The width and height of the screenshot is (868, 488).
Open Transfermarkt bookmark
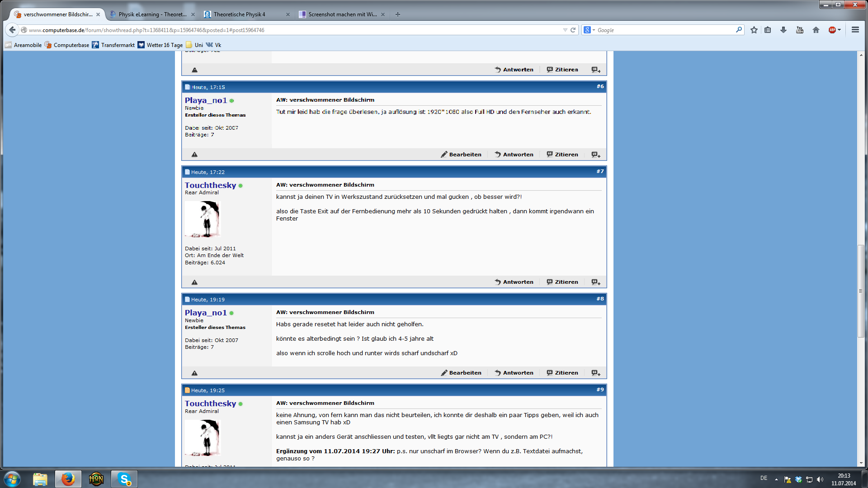tap(113, 45)
